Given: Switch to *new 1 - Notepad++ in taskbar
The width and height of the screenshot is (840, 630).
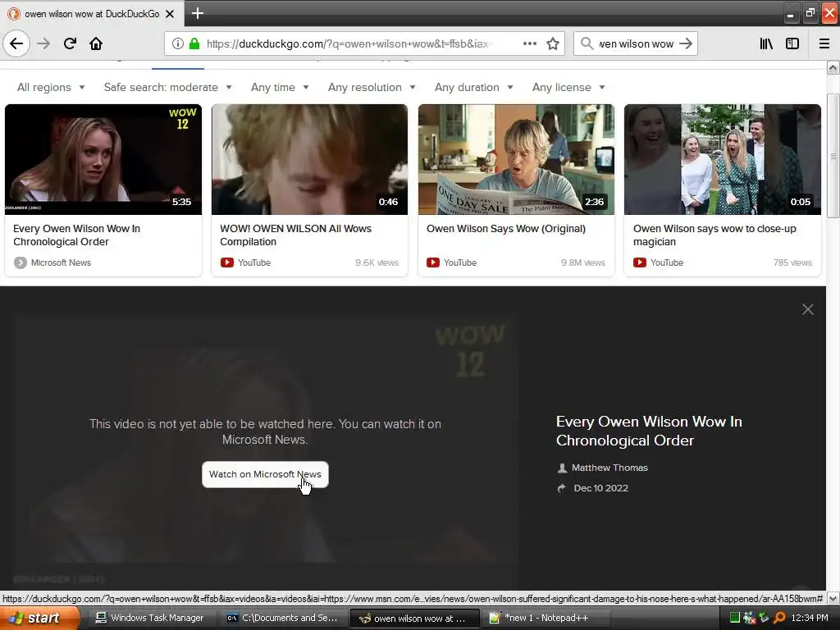Looking at the screenshot, I should [x=546, y=619].
